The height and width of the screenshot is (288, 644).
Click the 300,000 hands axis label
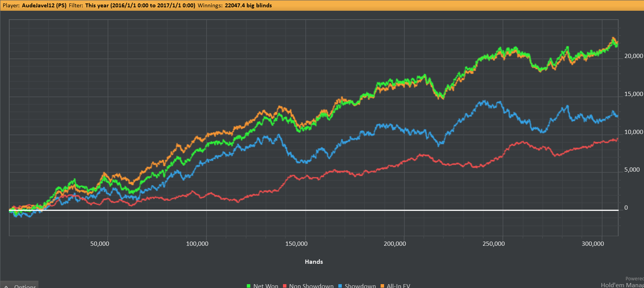click(x=593, y=243)
